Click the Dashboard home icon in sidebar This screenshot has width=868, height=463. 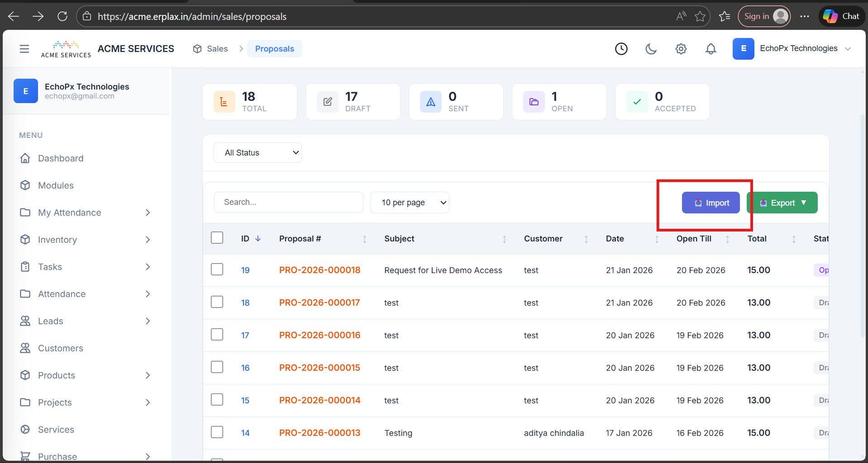(x=25, y=158)
